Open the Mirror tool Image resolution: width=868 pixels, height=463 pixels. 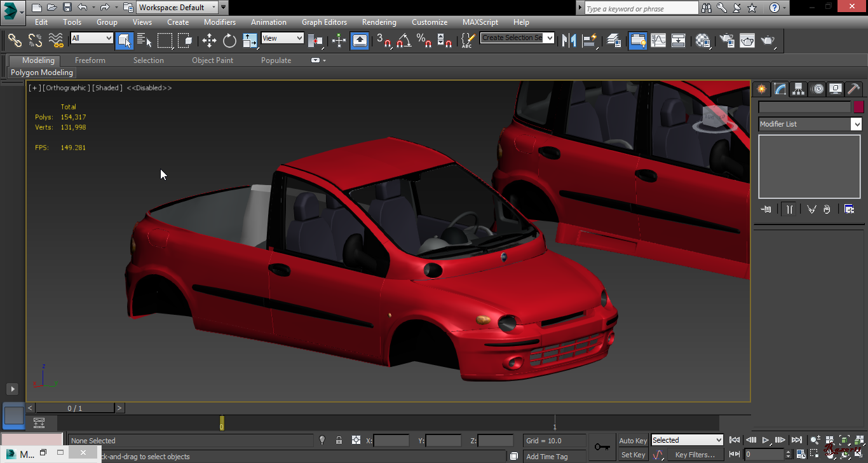click(569, 41)
